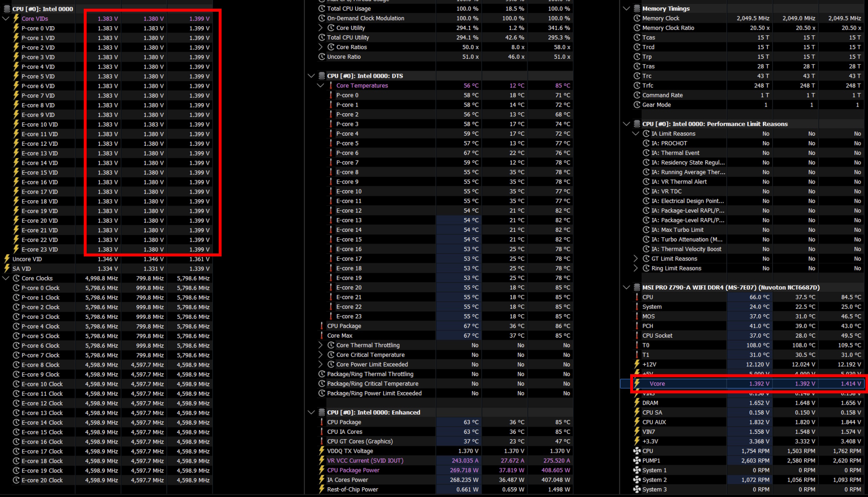Viewport: 868px width, 497px height.
Task: Collapse the Core VIDs group
Action: 6,19
